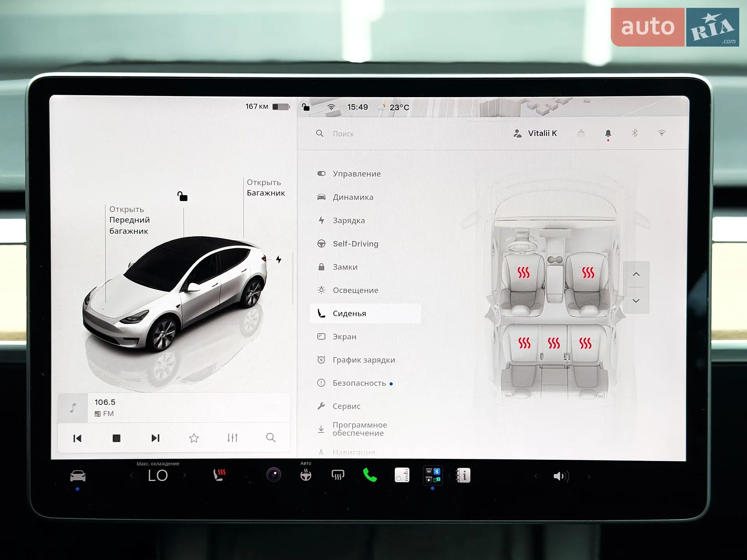The image size is (747, 560).
Task: Decrease temperature with left arrow beside LO
Action: coord(132,476)
